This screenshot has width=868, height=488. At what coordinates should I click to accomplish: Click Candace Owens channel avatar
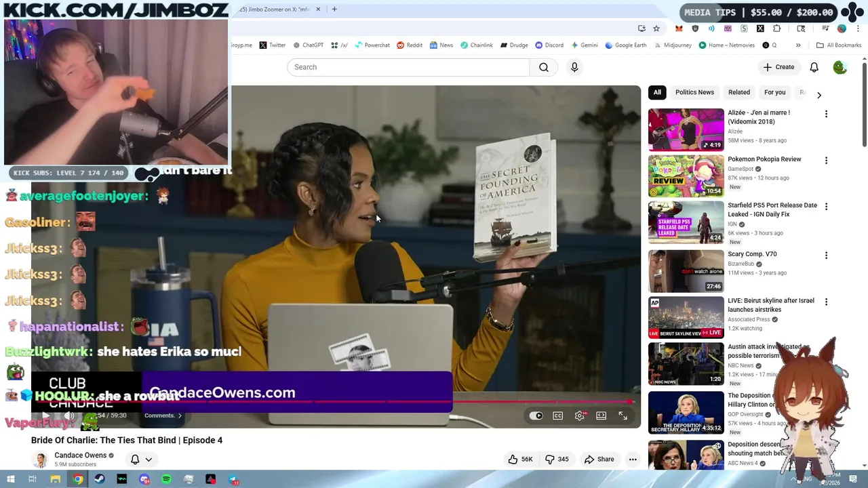[41, 460]
